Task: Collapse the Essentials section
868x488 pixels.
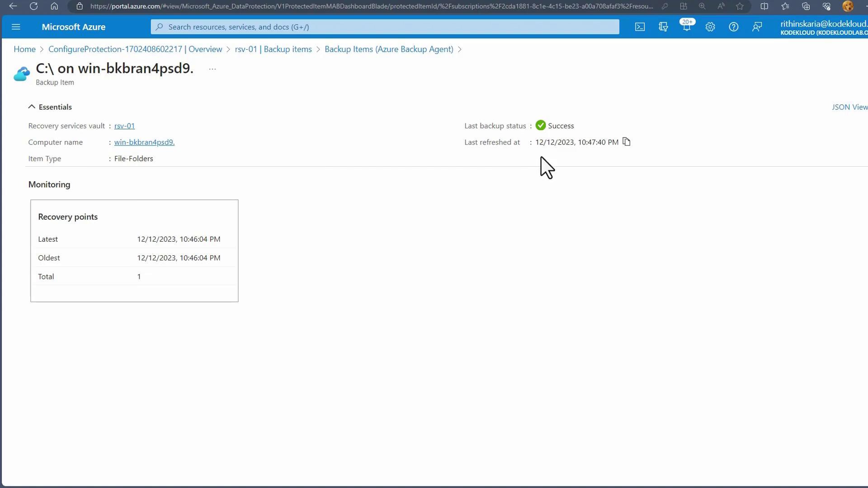Action: [x=32, y=107]
